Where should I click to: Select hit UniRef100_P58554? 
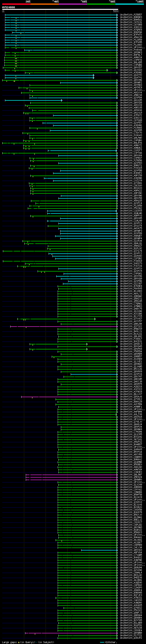coord(131,352)
